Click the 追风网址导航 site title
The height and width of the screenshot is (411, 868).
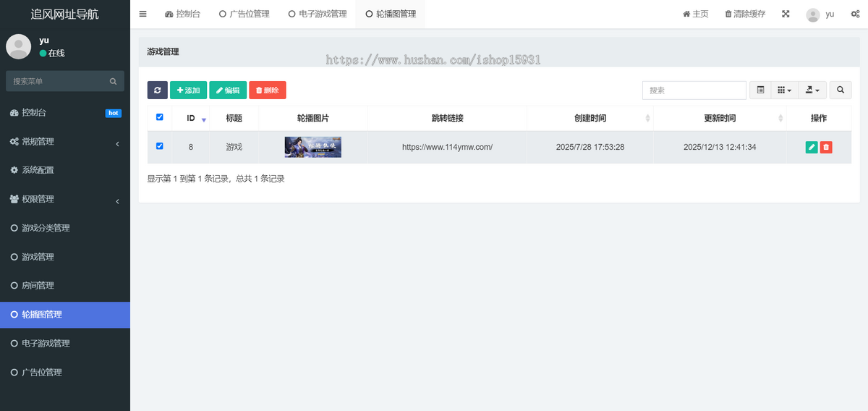tap(65, 14)
